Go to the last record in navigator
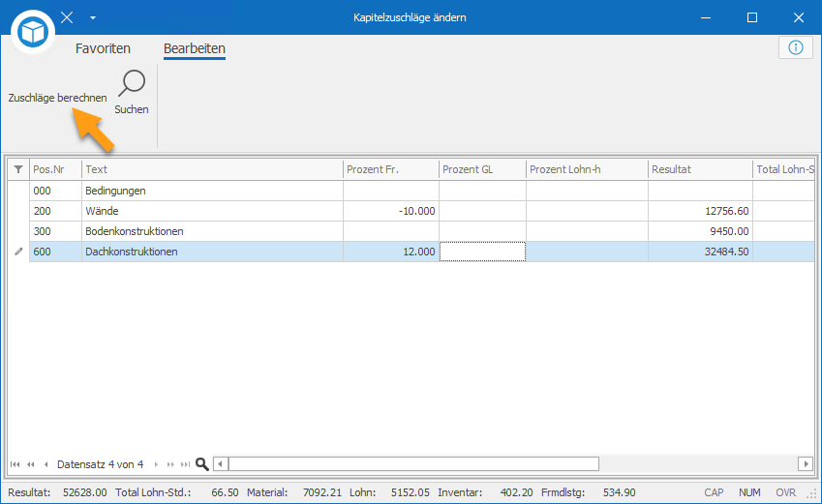 185,464
